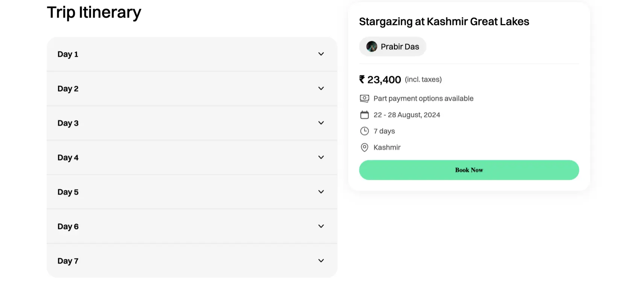This screenshot has height=300, width=644.
Task: Open Day 4 chevron arrow
Action: (x=321, y=157)
